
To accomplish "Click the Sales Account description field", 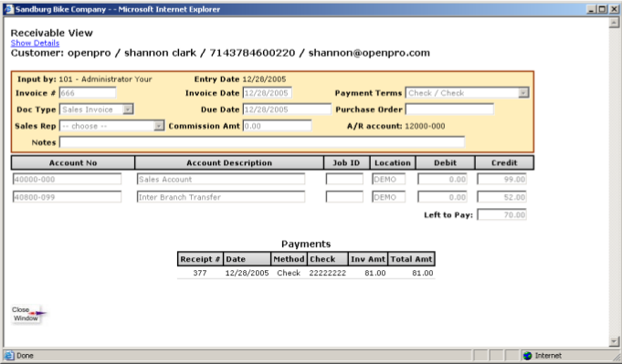I will click(x=220, y=179).
